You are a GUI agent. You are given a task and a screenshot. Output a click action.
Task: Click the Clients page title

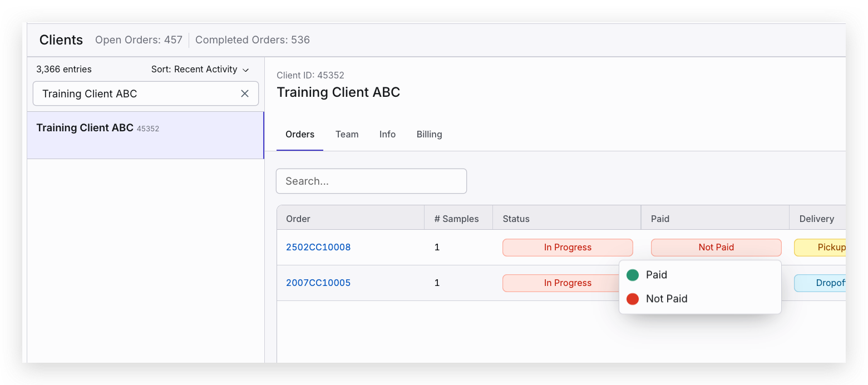pos(61,40)
